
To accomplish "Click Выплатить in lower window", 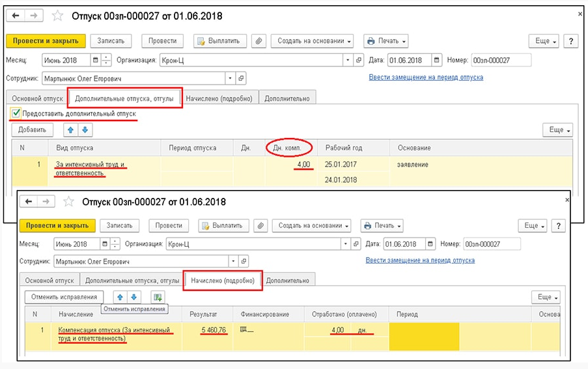I will 223,226.
